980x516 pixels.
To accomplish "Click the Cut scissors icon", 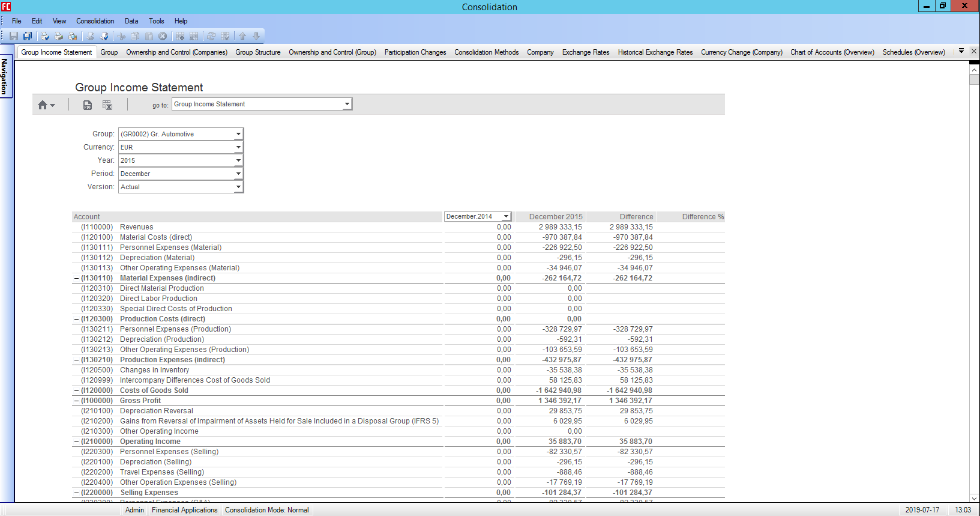I will (121, 36).
